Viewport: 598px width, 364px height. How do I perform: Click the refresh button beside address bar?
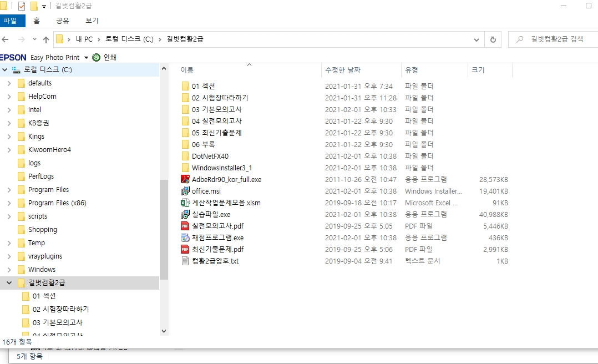(x=492, y=39)
